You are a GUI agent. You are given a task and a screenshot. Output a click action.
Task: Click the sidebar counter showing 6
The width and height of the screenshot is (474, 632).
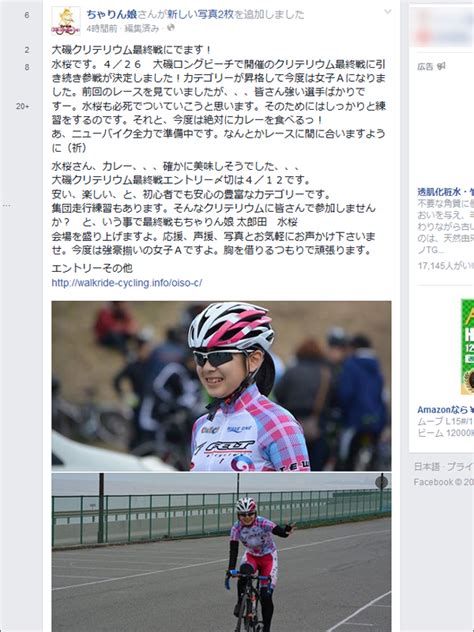[x=27, y=15]
